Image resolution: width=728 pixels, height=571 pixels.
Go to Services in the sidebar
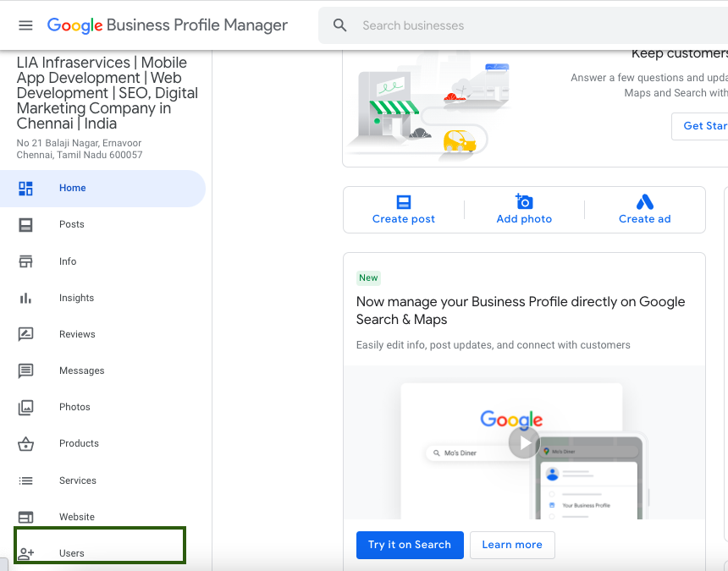[x=102, y=480]
